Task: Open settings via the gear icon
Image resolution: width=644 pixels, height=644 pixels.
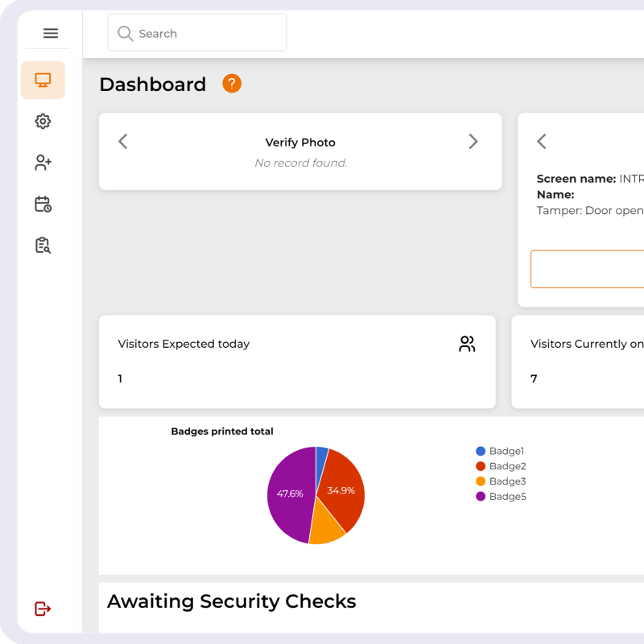Action: [x=43, y=122]
